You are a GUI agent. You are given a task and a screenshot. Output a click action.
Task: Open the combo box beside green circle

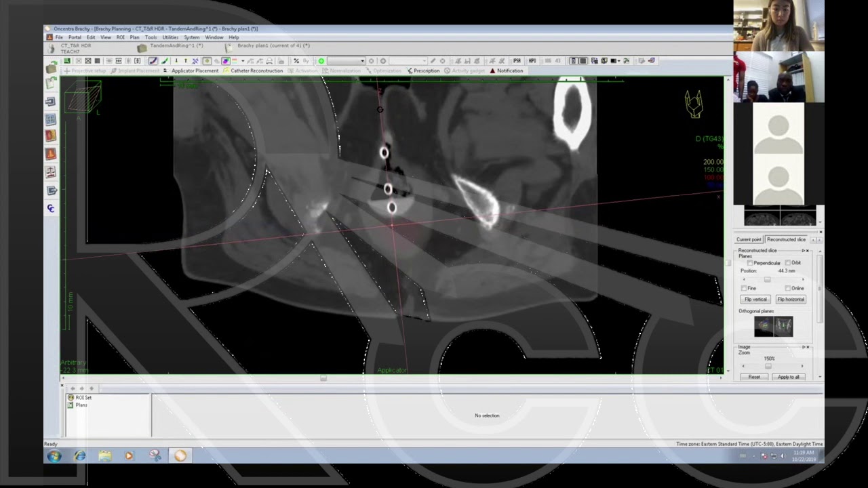pyautogui.click(x=347, y=61)
